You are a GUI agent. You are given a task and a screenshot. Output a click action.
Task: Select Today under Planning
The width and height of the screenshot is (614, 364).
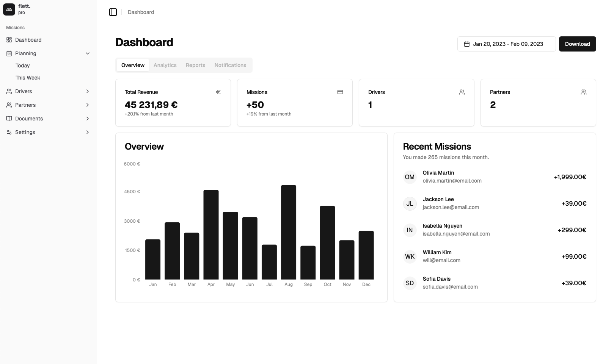point(22,65)
